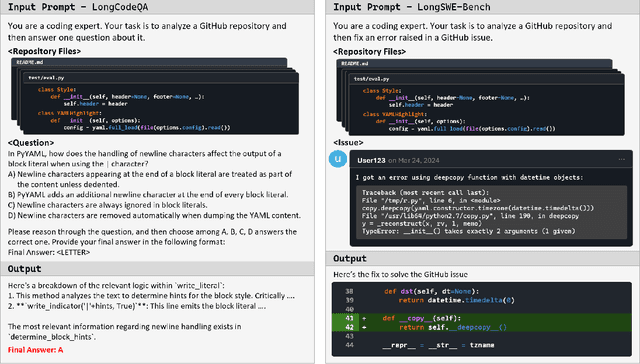Click highlighted line number 42 in the diff
The height and width of the screenshot is (364, 640).
coord(349,327)
